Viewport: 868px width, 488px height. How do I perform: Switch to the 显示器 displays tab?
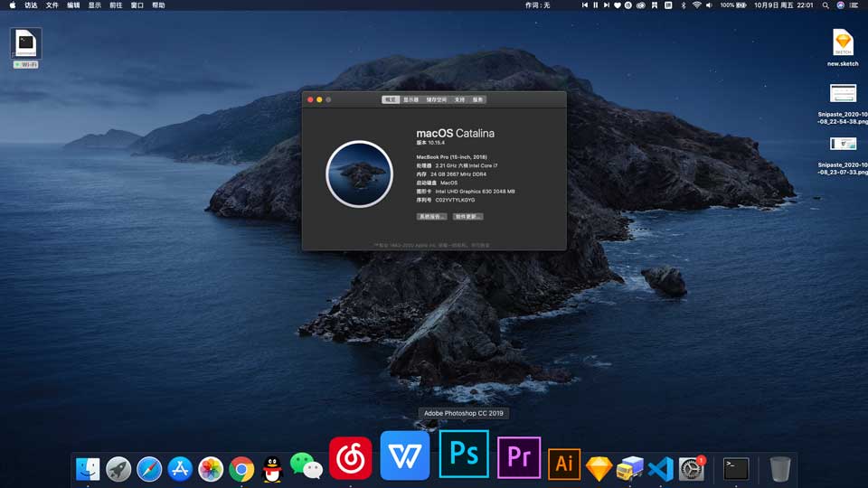tap(410, 99)
